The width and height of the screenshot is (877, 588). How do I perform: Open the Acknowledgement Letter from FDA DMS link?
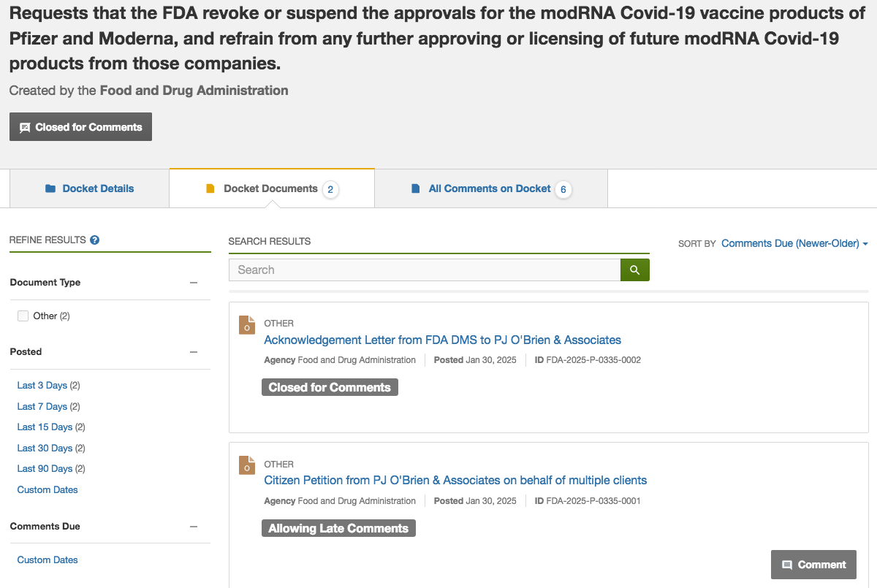442,340
